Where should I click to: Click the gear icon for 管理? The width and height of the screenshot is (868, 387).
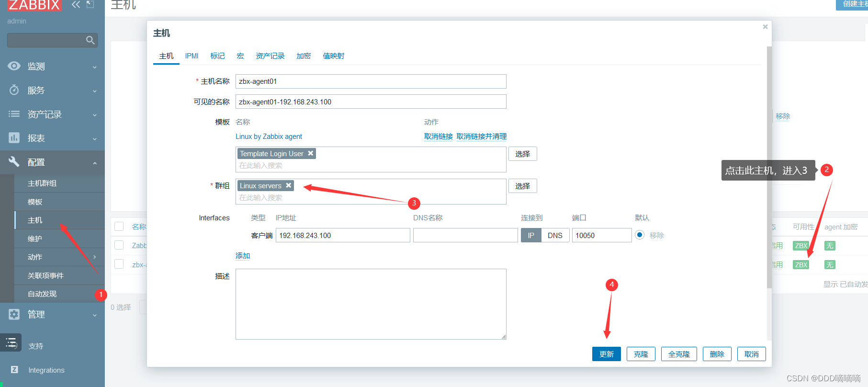pyautogui.click(x=14, y=314)
